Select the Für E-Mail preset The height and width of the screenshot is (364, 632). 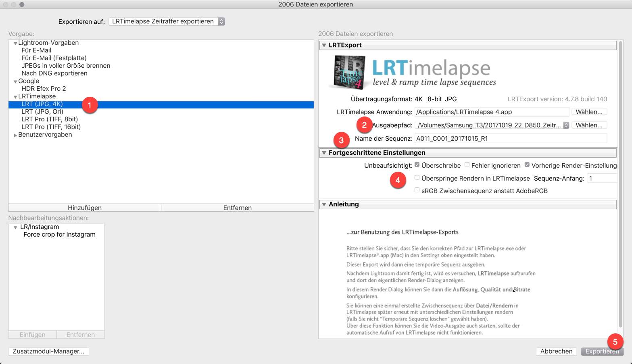coord(36,50)
